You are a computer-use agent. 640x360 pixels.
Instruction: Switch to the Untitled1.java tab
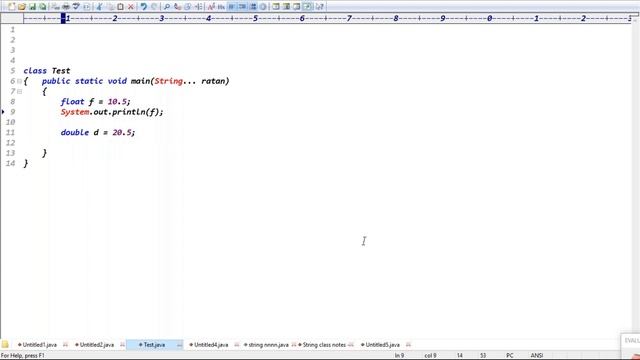[x=40, y=345]
